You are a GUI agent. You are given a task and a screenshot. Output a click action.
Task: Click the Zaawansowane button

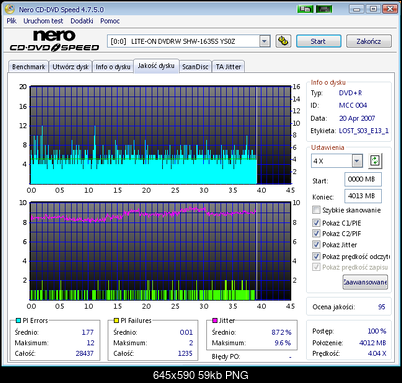tap(365, 282)
